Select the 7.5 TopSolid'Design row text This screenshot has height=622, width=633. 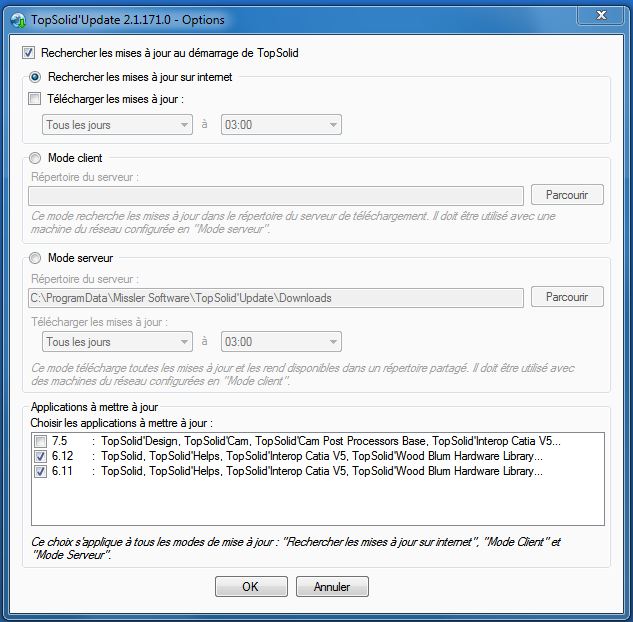[x=306, y=441]
